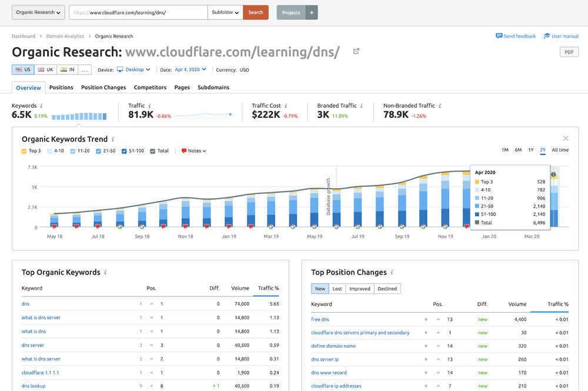Screen dimensions: 588x391
Task: Select the 1M time range
Action: pyautogui.click(x=505, y=150)
